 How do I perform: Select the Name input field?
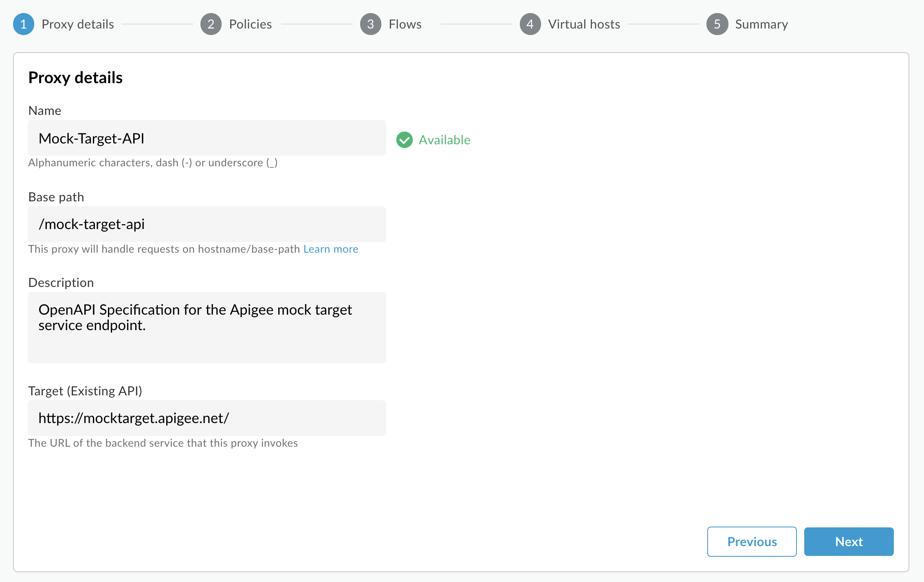[x=207, y=137]
